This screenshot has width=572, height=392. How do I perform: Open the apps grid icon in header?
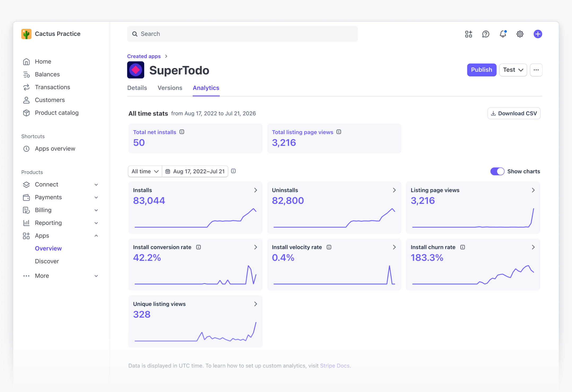pyautogui.click(x=468, y=34)
